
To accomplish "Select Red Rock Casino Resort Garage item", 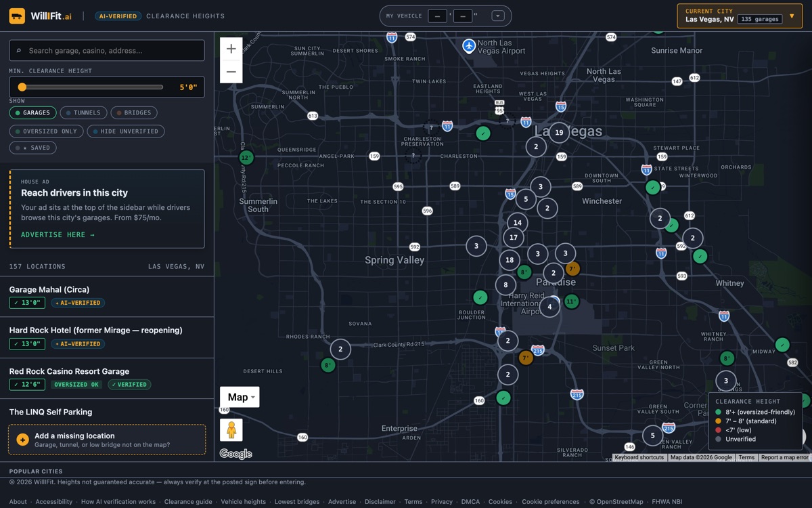I will [x=107, y=379].
